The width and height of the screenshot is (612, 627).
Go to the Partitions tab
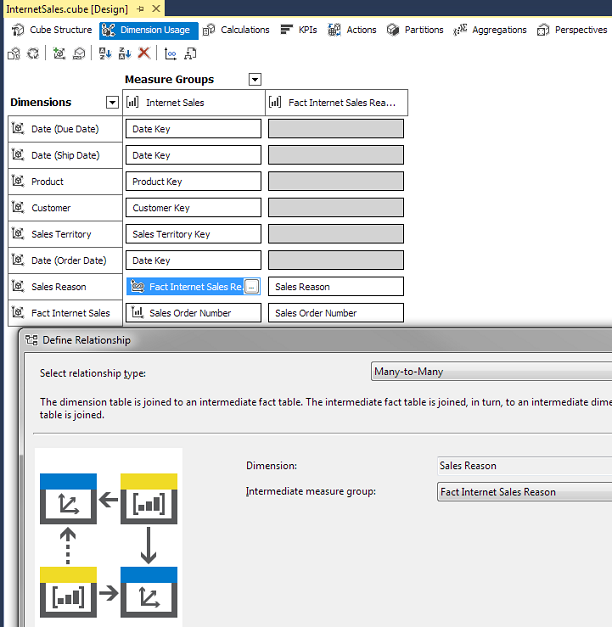coord(415,30)
